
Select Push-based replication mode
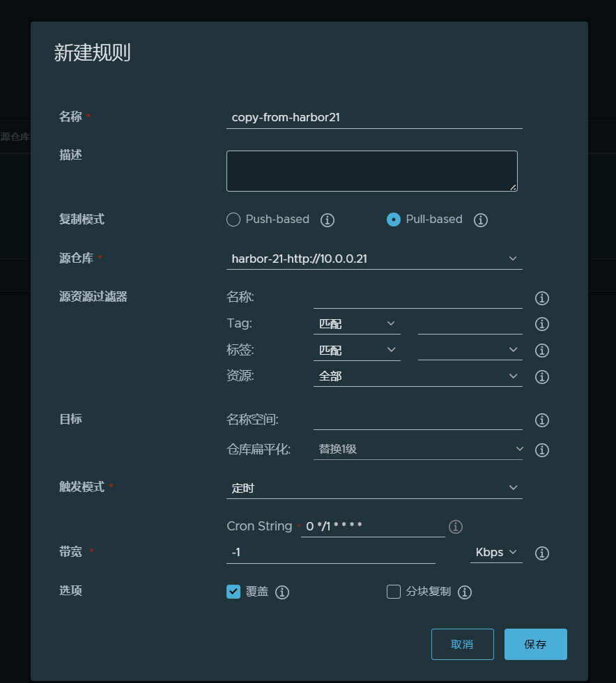pos(234,220)
